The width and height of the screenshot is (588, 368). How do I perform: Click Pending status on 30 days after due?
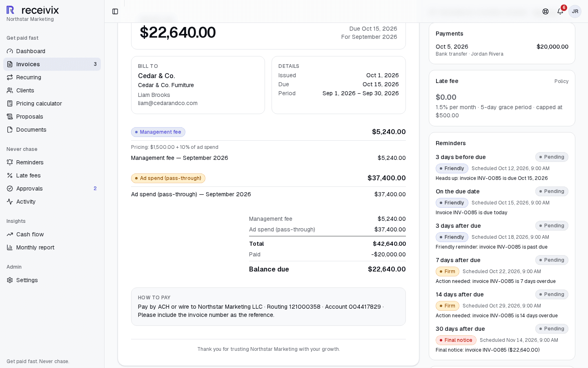[x=552, y=329]
